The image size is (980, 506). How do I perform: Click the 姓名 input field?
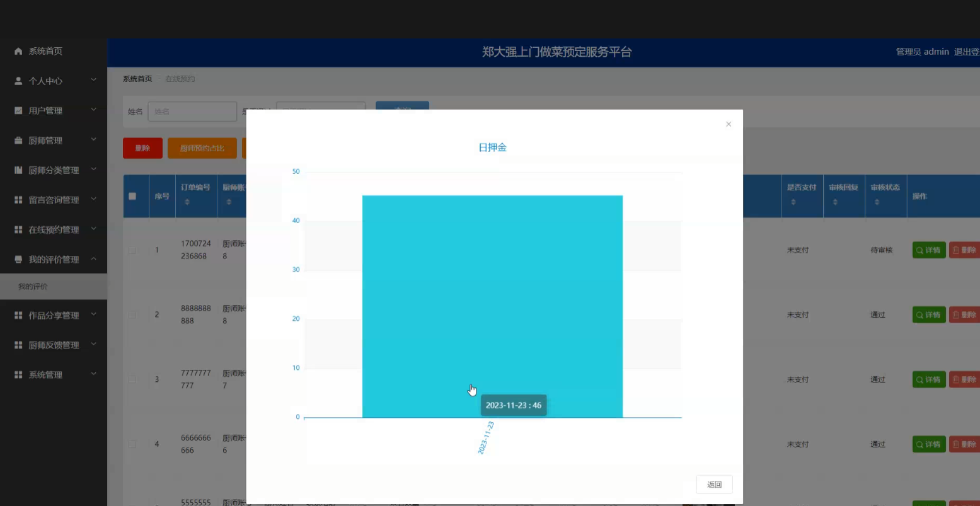[192, 112]
